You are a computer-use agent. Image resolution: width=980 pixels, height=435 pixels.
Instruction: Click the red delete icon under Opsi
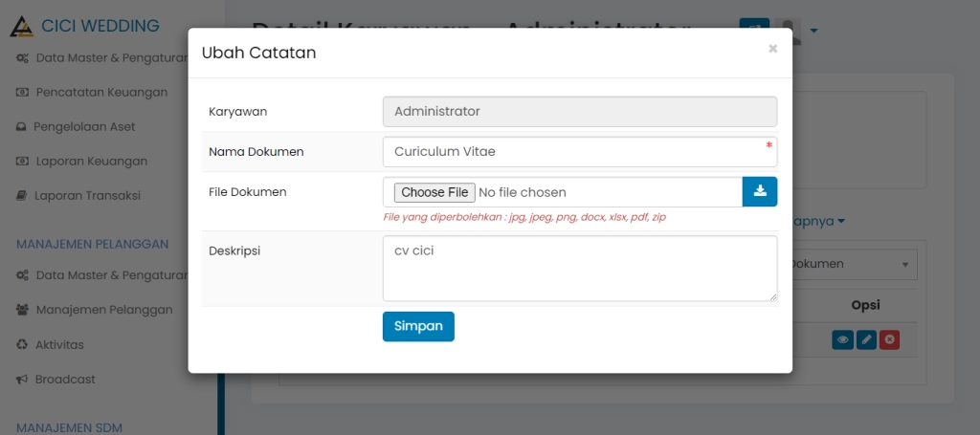[x=889, y=339]
